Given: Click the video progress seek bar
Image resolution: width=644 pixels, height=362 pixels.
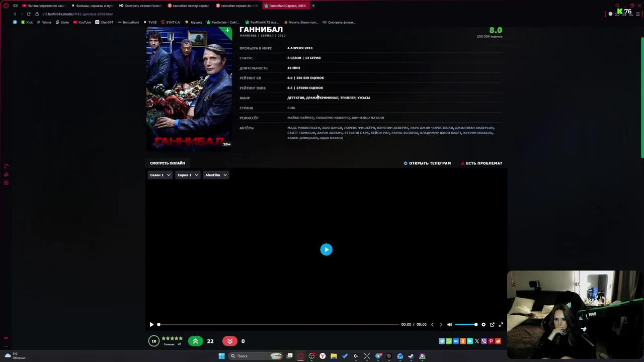Looking at the screenshot, I should [x=278, y=324].
